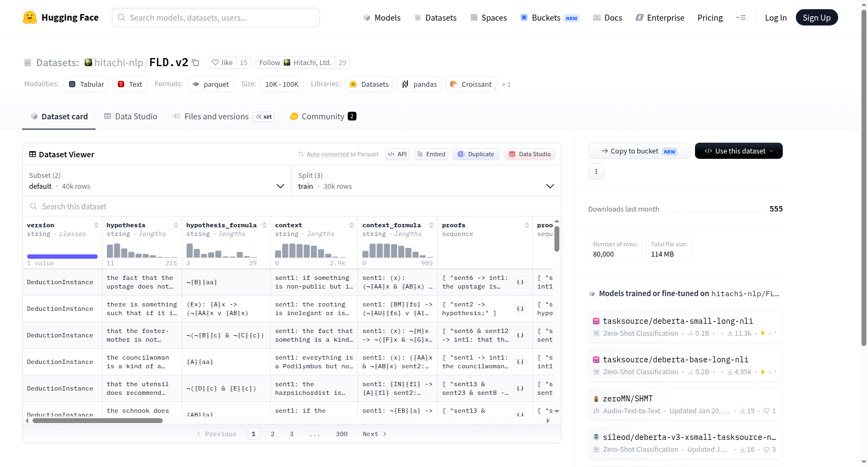
Task: Open Use this dataset dropdown
Action: [739, 151]
